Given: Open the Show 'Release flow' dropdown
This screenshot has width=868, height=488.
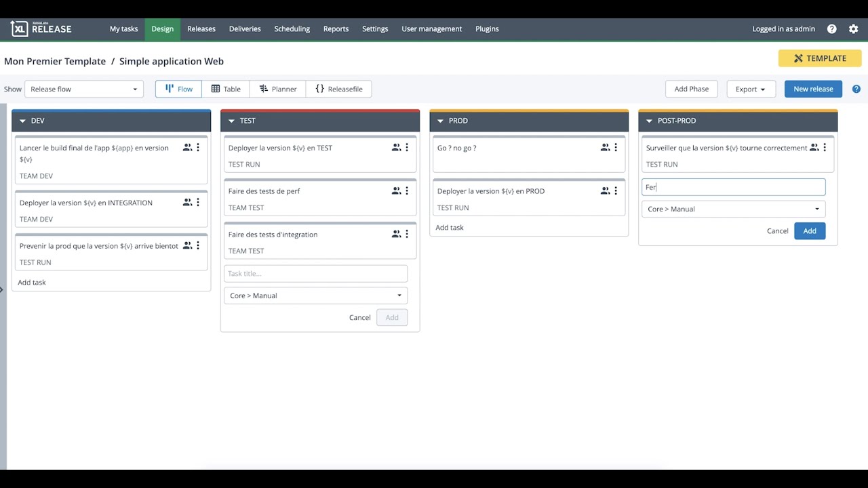Looking at the screenshot, I should click(x=84, y=89).
